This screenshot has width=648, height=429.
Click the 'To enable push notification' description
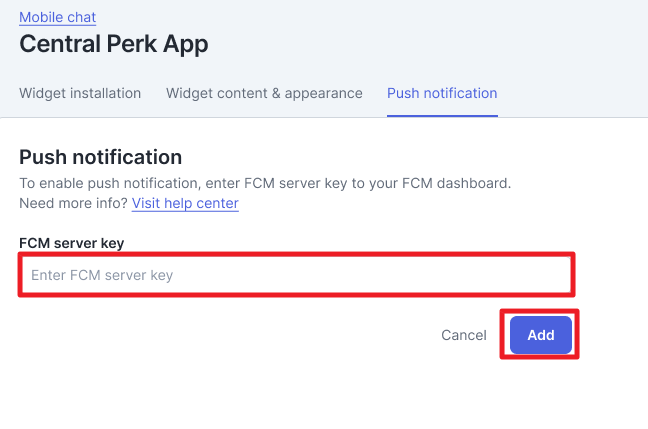point(265,184)
